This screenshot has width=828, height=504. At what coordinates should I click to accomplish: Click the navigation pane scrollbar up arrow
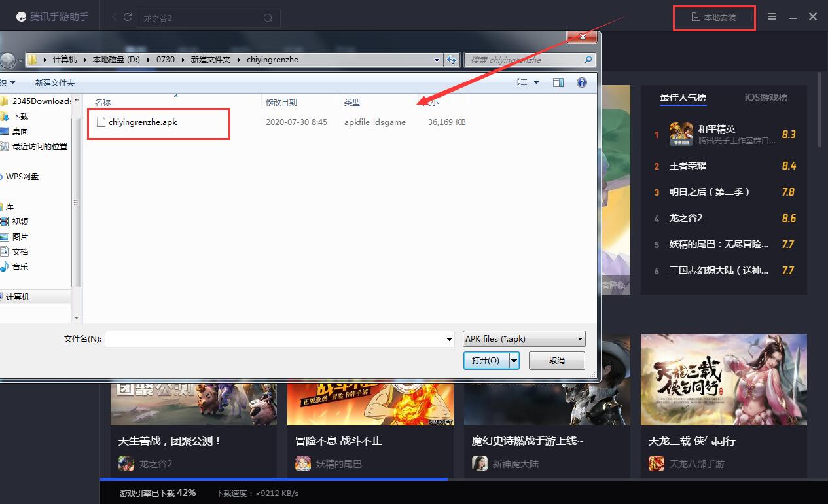point(77,99)
